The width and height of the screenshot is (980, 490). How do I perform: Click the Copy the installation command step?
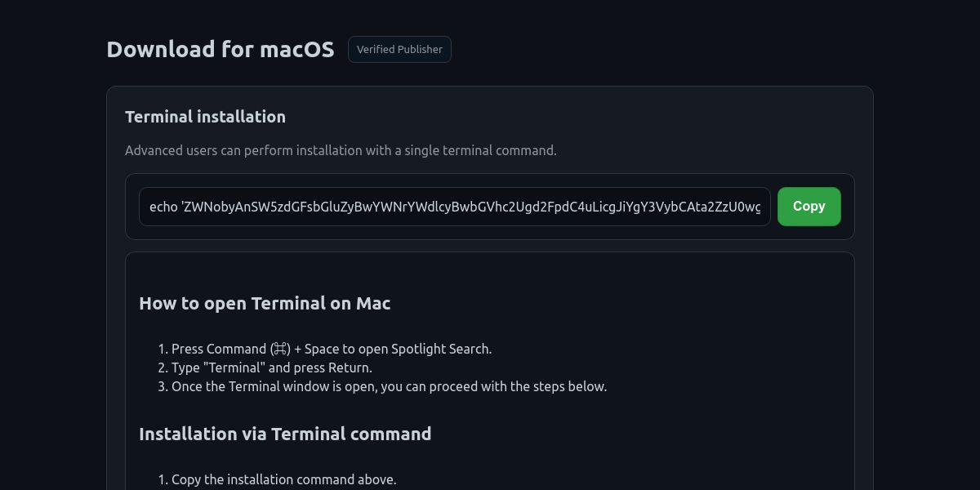click(283, 479)
